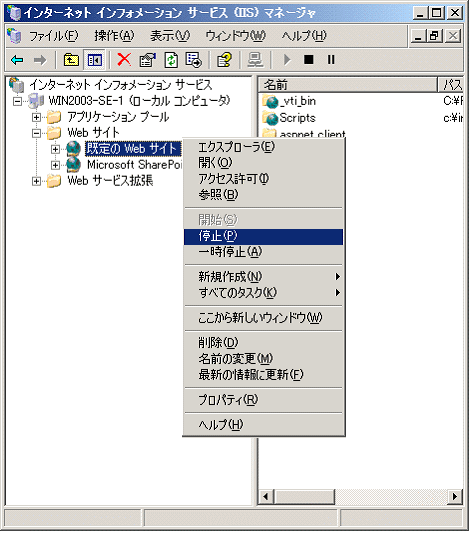471x533 pixels.
Task: Open Properties via the toolbar icon
Action: point(147,60)
